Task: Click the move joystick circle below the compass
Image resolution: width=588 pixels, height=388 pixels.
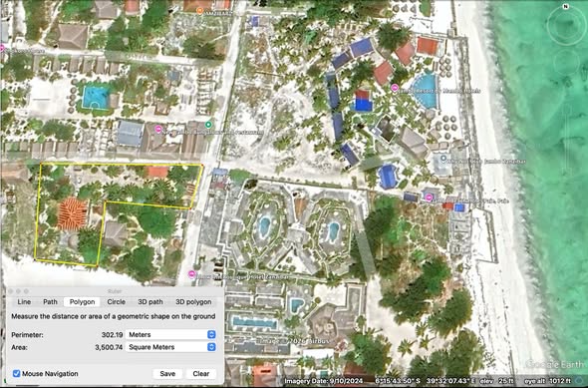Action: [x=566, y=64]
